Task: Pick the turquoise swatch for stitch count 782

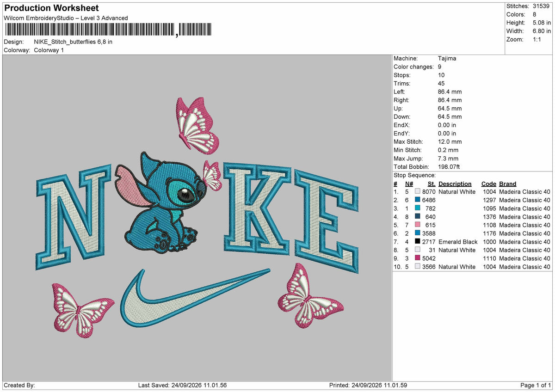Action: 418,208
